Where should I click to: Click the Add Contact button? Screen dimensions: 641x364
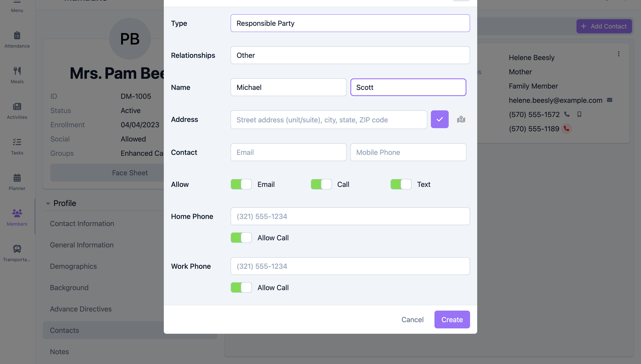click(x=604, y=26)
